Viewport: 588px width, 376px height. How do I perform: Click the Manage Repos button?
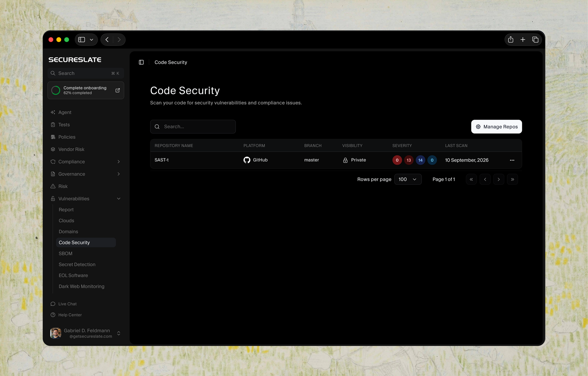coord(496,127)
